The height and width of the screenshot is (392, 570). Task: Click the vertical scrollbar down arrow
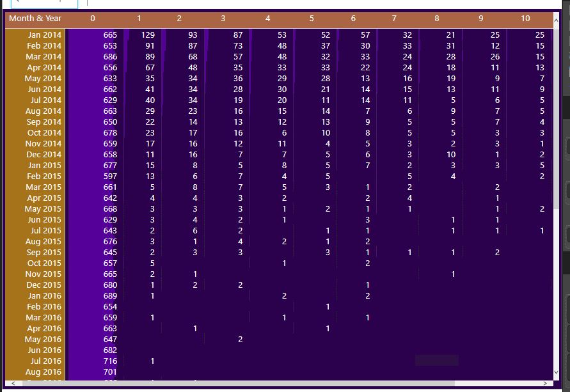point(556,372)
